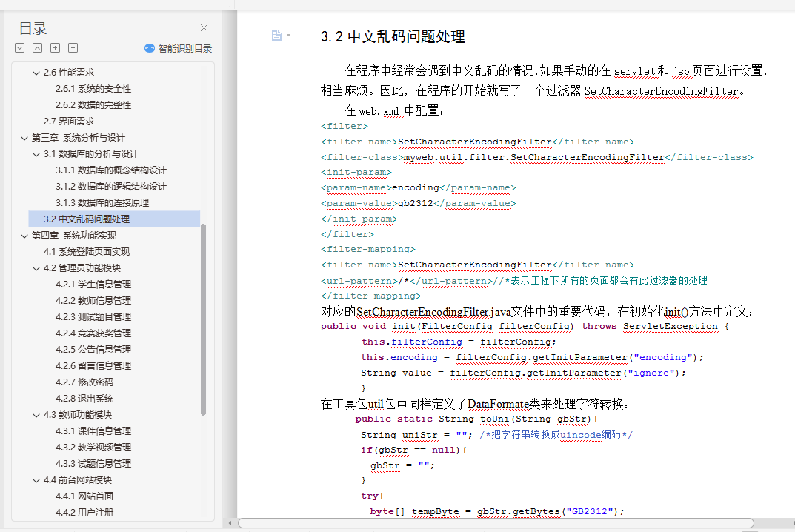795x532 pixels.
Task: Click the byte[] tempByte = gbStr.getBytes line
Action: pyautogui.click(x=497, y=511)
